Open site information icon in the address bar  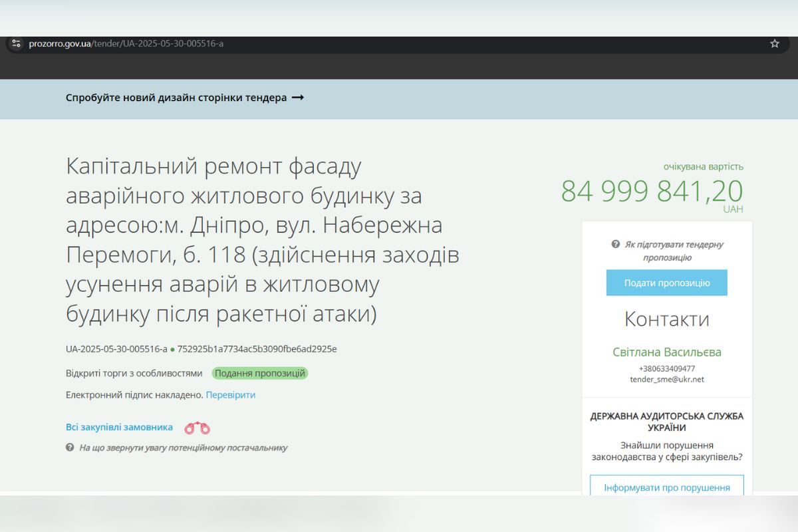(15, 44)
